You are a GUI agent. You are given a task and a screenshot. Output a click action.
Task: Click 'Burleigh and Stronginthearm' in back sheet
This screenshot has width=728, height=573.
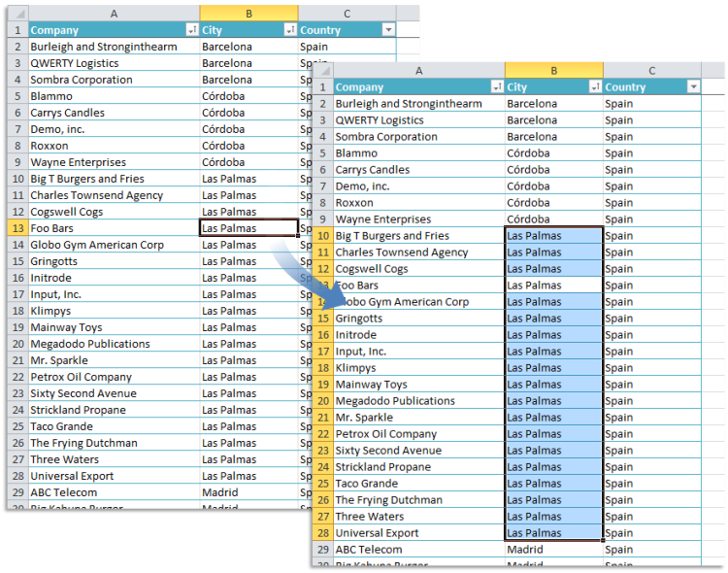(114, 47)
